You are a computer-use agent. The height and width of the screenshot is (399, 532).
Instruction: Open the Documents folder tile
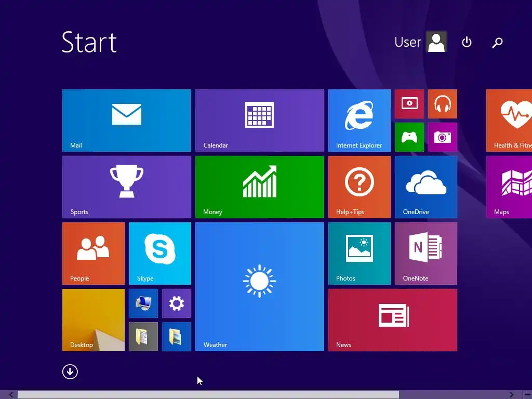tap(143, 337)
